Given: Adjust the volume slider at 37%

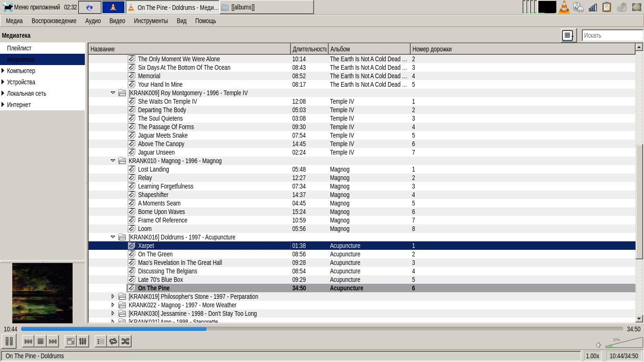Looking at the screenshot, I should click(623, 343).
